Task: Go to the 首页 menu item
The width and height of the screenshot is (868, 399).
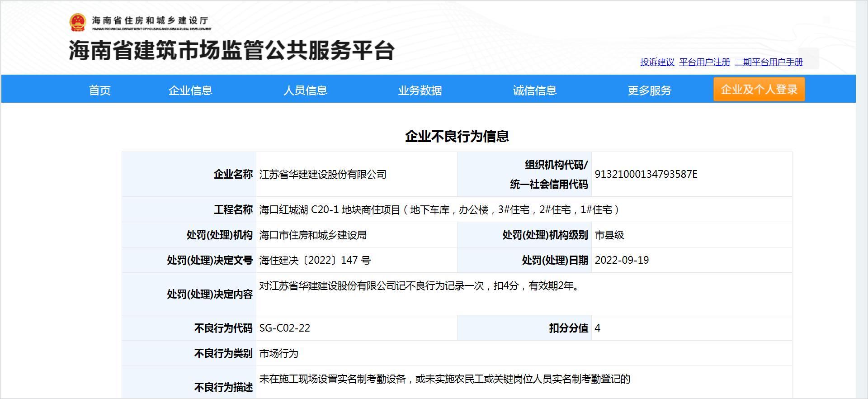Action: tap(100, 90)
